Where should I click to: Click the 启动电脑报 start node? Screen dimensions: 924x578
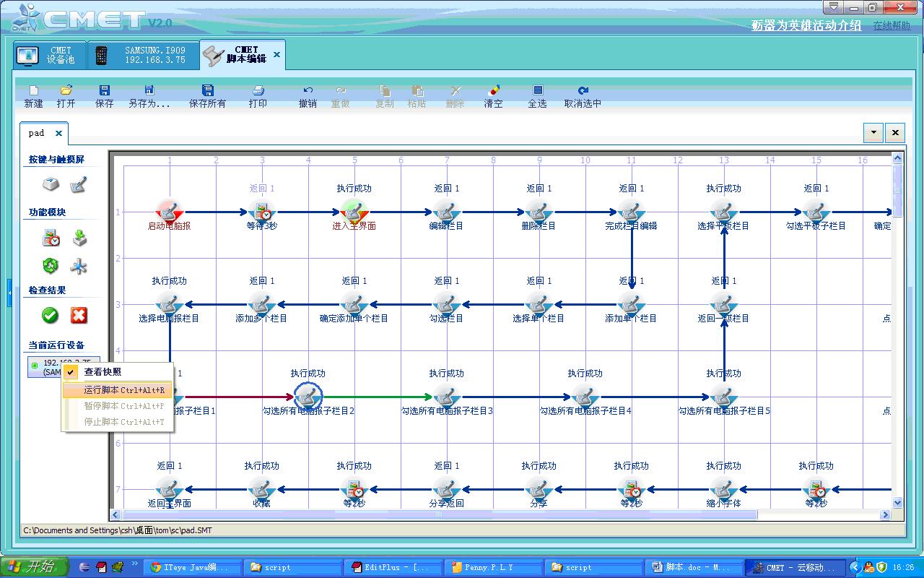point(170,211)
